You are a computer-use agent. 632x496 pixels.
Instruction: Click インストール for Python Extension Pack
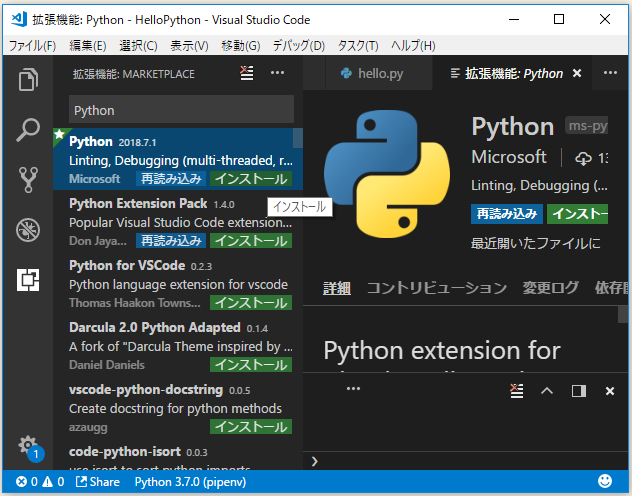pyautogui.click(x=251, y=241)
